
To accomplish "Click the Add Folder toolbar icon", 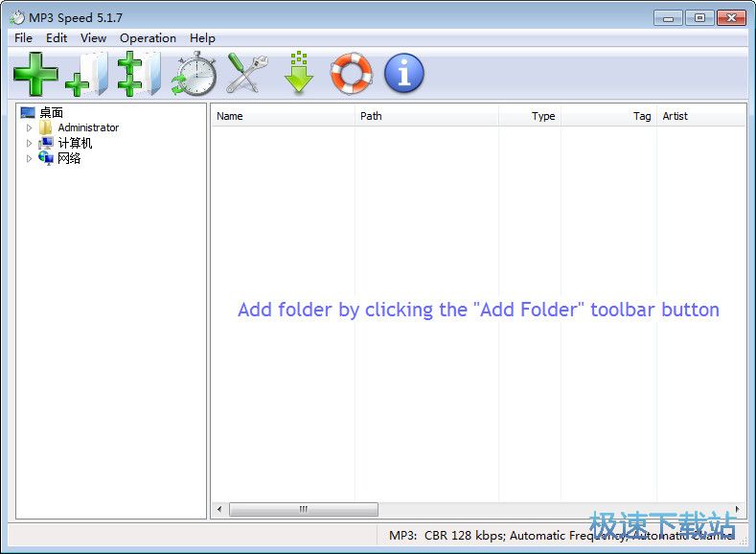I will pyautogui.click(x=87, y=74).
